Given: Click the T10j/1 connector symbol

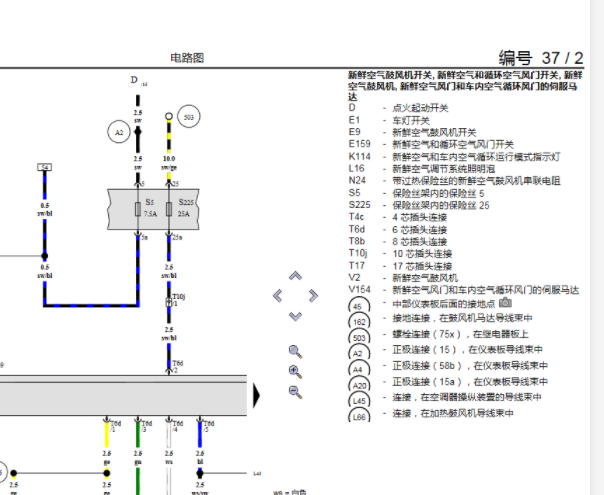Looking at the screenshot, I should point(169,302).
